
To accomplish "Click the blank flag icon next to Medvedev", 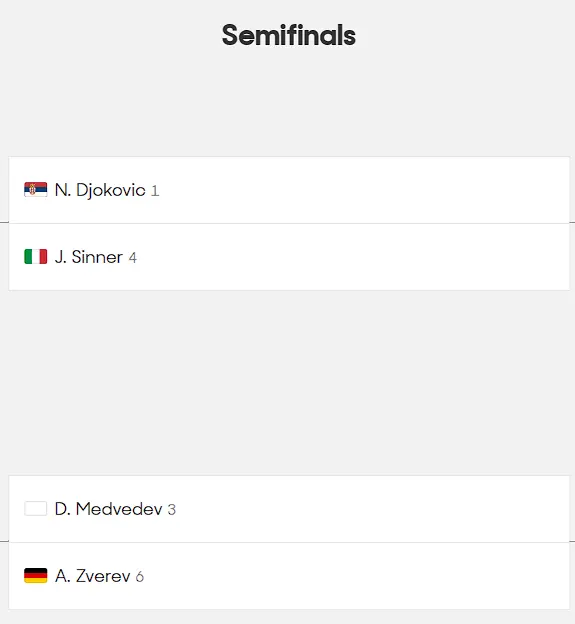I will pos(35,509).
